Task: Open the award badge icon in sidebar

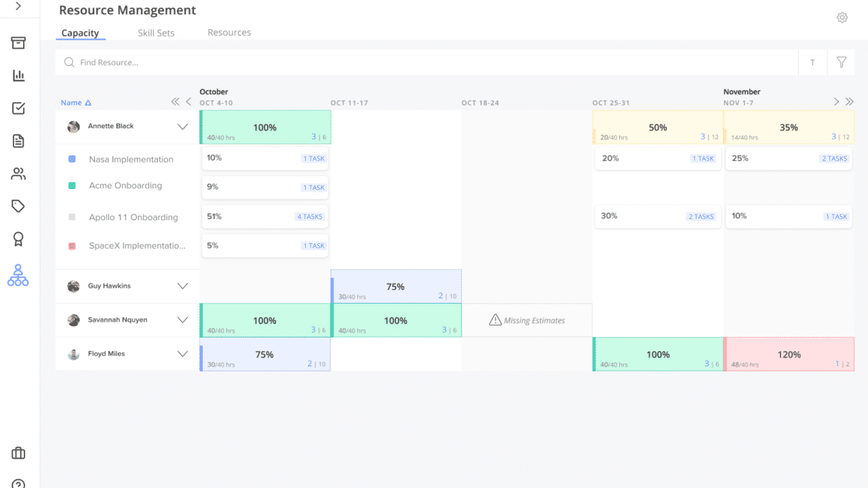Action: click(x=18, y=239)
